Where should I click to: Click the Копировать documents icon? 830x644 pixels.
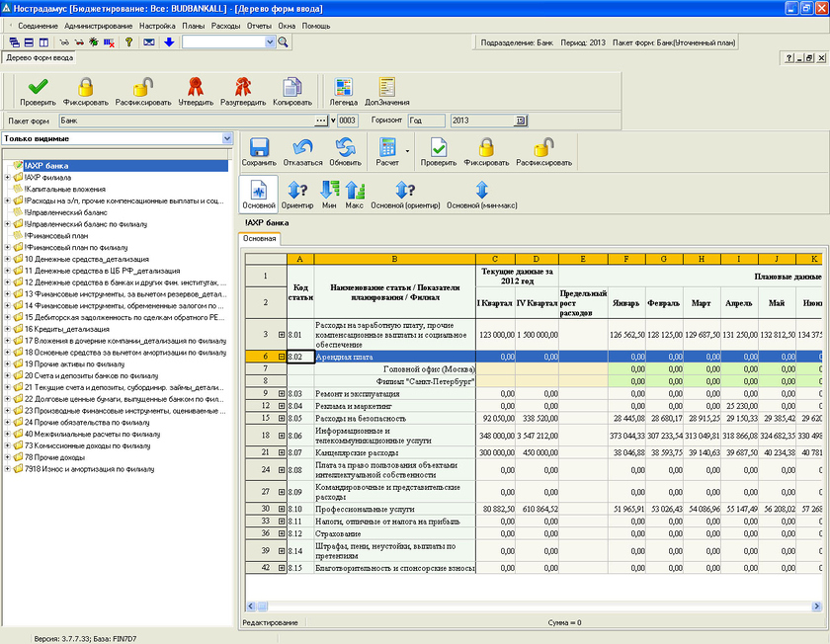tap(291, 91)
